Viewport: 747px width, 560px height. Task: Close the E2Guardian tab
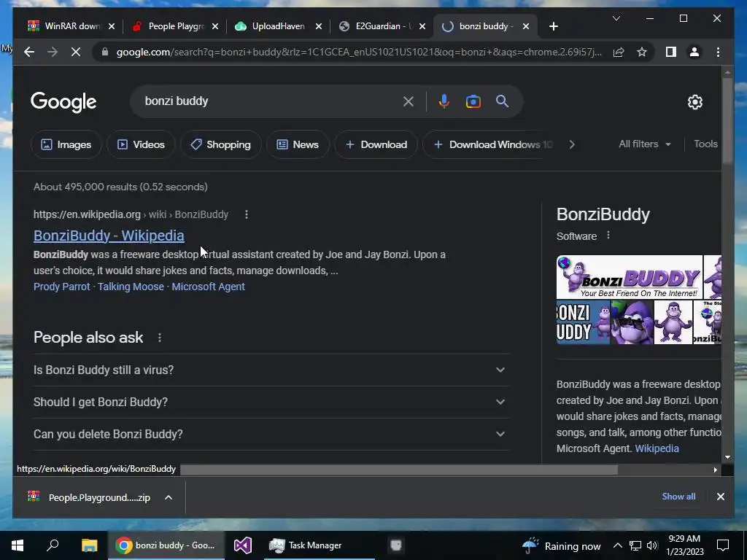point(422,27)
